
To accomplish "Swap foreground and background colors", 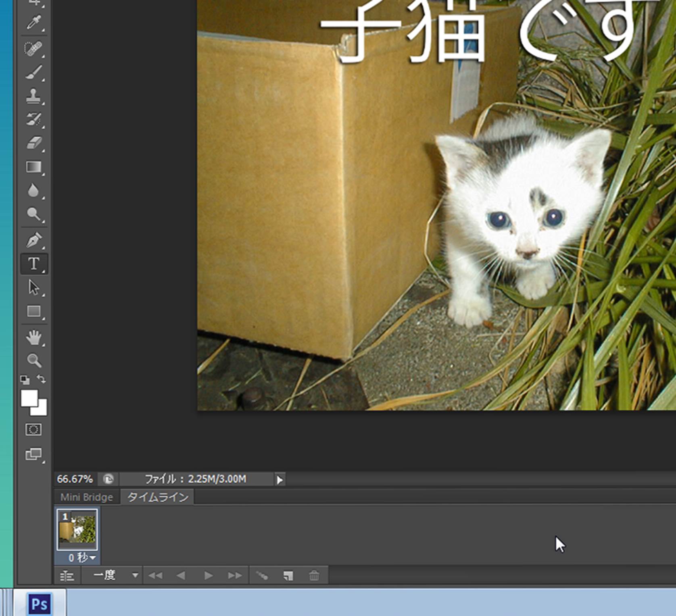I will point(41,379).
